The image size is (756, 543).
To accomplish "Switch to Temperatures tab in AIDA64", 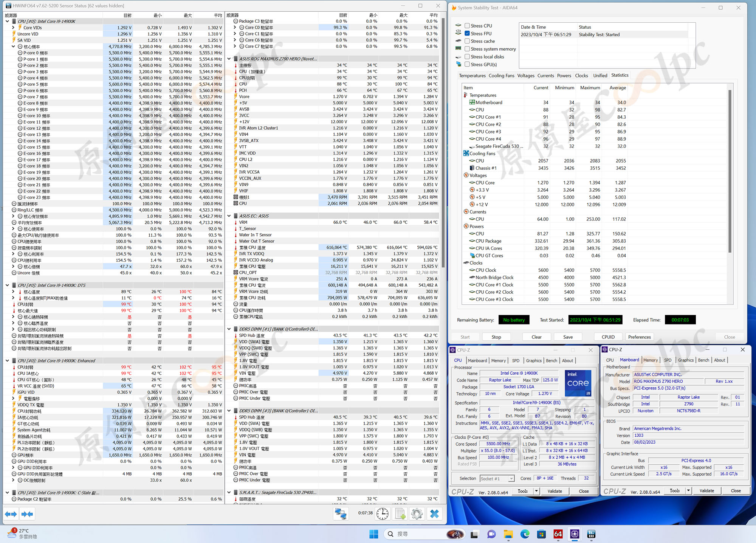I will tap(472, 76).
